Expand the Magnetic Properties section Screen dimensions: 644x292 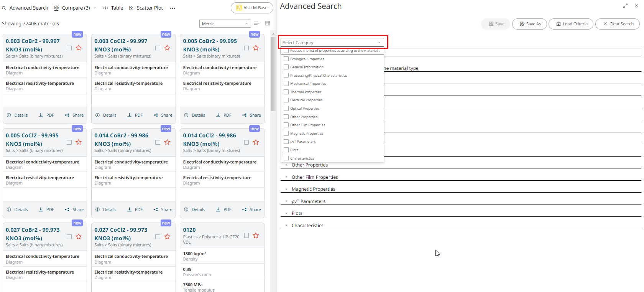tap(286, 189)
